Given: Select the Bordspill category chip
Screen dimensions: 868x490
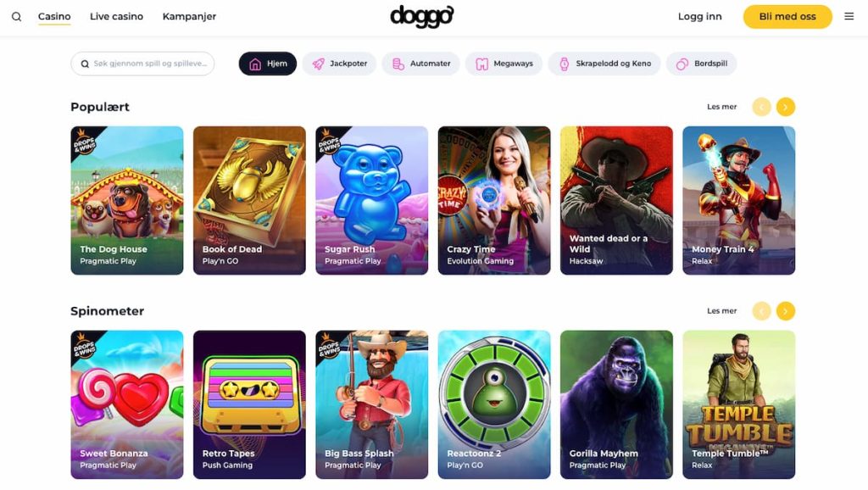Looking at the screenshot, I should [x=701, y=64].
